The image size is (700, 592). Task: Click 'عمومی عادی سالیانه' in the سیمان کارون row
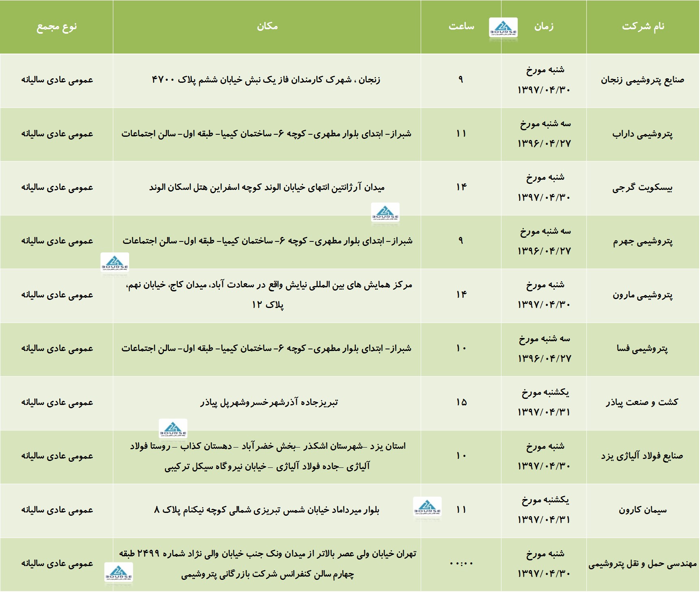coord(57,510)
